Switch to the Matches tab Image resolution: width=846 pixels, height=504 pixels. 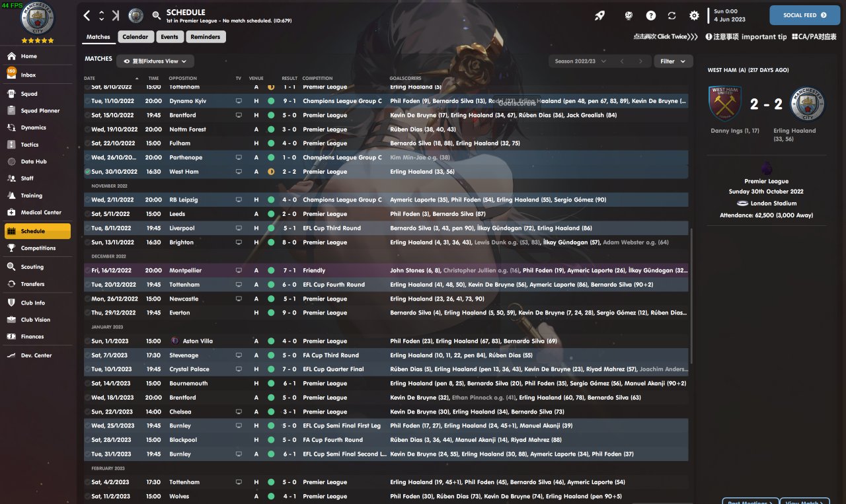[x=98, y=37]
